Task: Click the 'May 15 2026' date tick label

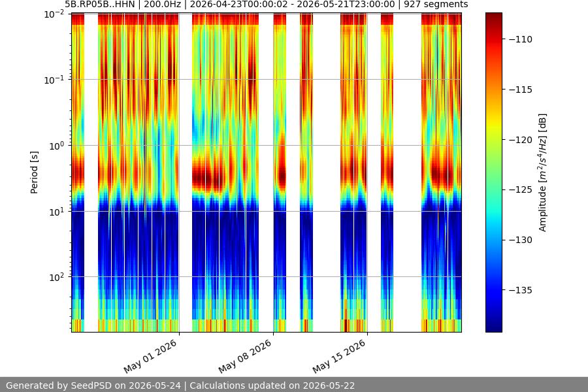Action: pyautogui.click(x=338, y=357)
